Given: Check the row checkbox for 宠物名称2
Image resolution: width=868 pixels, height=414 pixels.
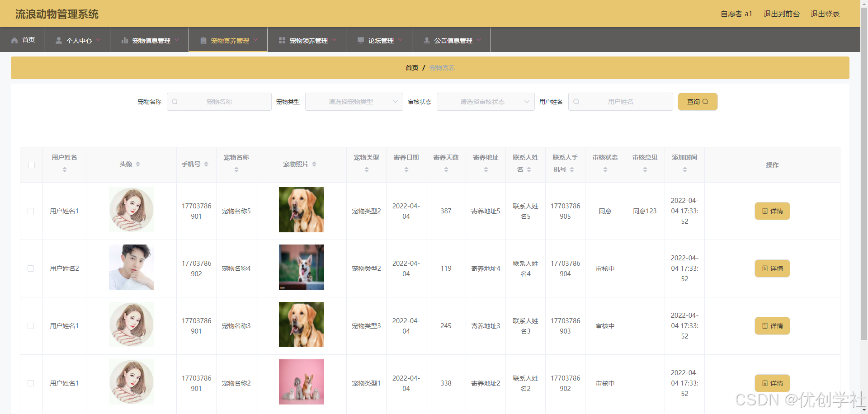Looking at the screenshot, I should pyautogui.click(x=31, y=383).
